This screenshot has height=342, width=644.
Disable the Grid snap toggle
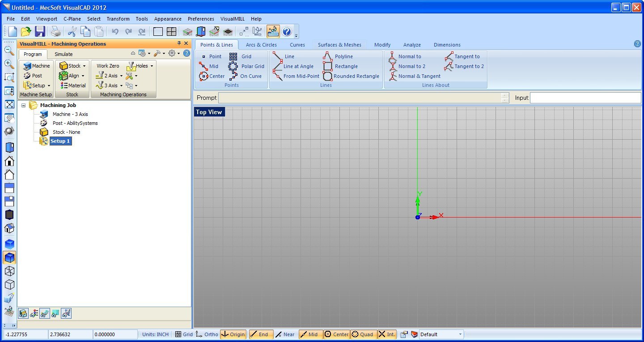[x=184, y=334]
